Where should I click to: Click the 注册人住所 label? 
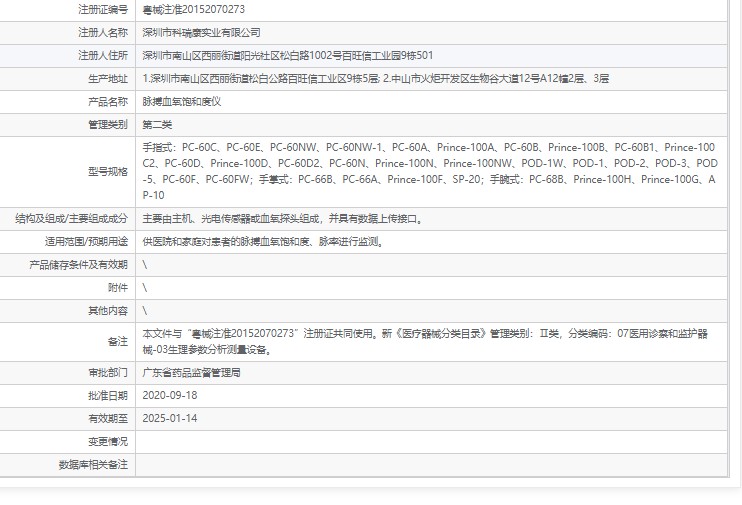(x=103, y=55)
